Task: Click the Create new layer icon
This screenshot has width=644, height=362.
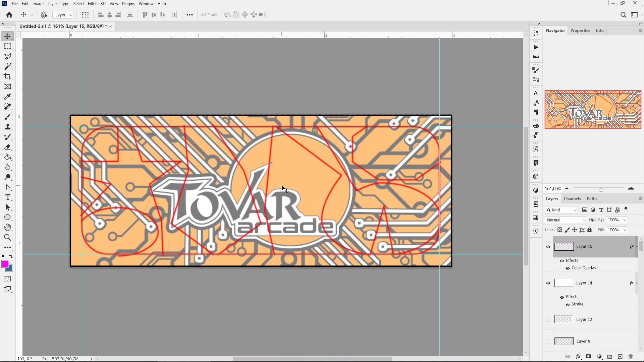Action: pos(620,356)
